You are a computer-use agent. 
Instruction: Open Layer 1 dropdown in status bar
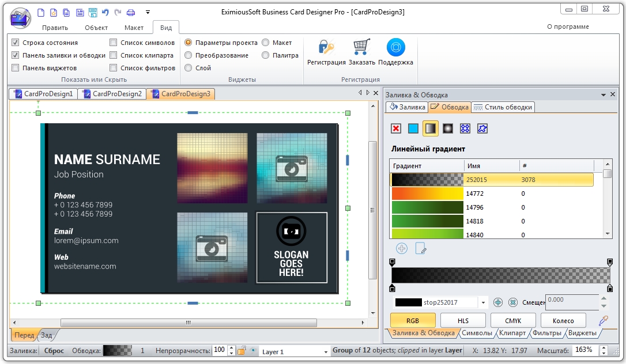click(326, 352)
